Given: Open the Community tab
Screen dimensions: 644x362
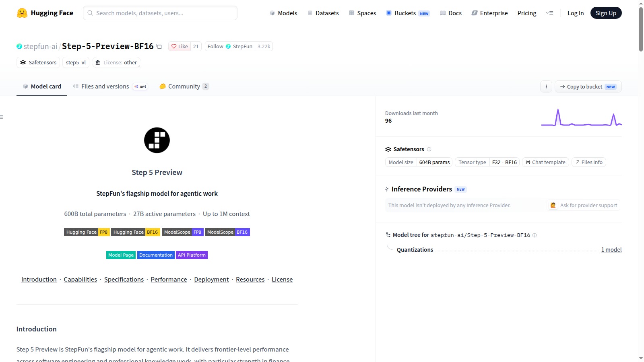Looking at the screenshot, I should click(184, 86).
